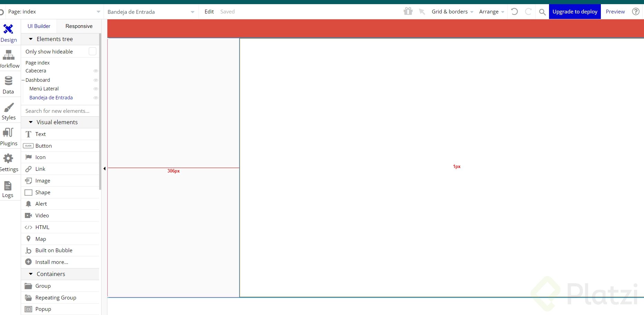
Task: Collapse the Dashboard tree node
Action: coord(23,80)
